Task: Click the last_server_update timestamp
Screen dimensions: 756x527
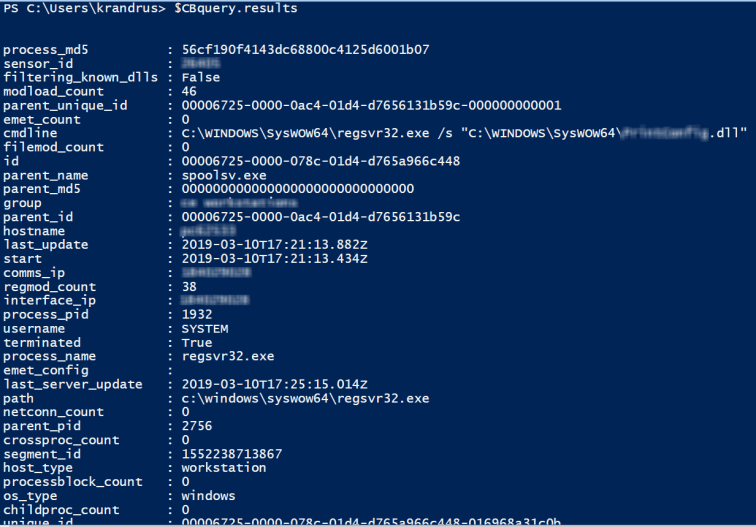Action: [274, 385]
